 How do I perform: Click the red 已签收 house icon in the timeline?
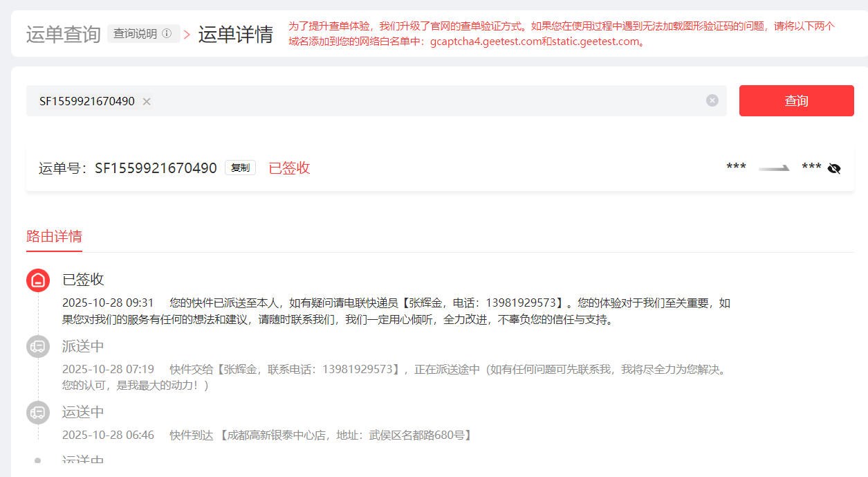click(x=38, y=280)
